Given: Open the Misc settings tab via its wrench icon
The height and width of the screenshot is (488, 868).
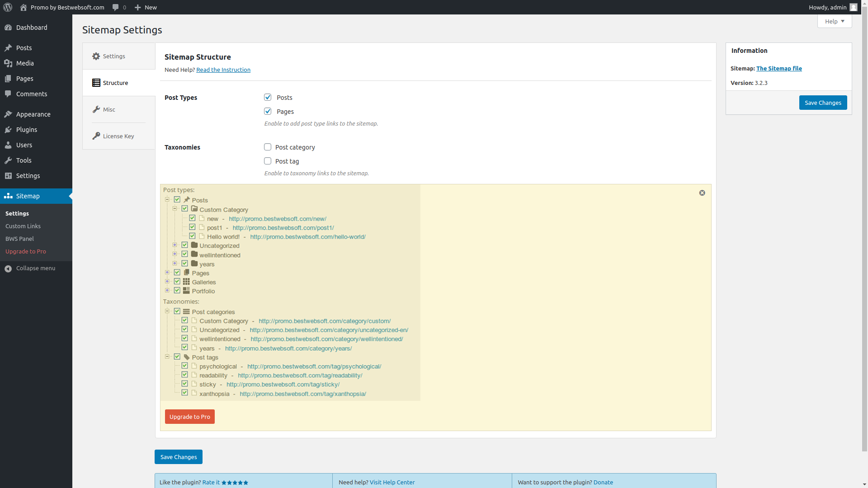Looking at the screenshot, I should coord(96,109).
